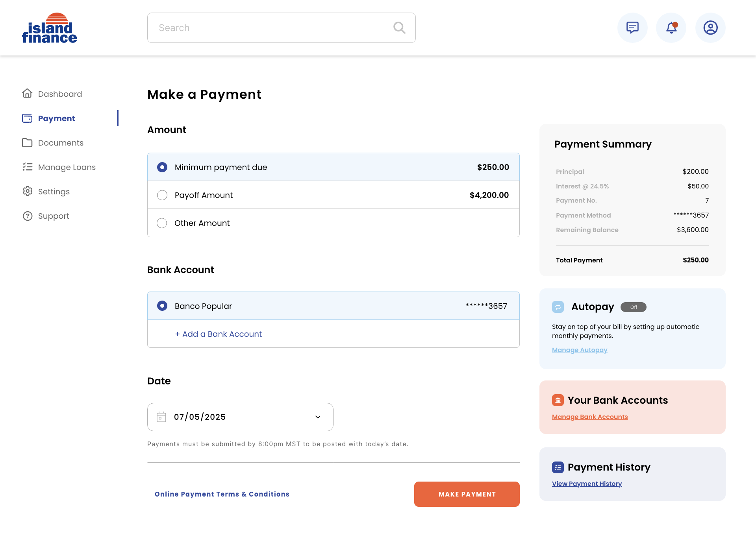Click the Autopay refresh icon
This screenshot has width=756, height=552.
558,307
